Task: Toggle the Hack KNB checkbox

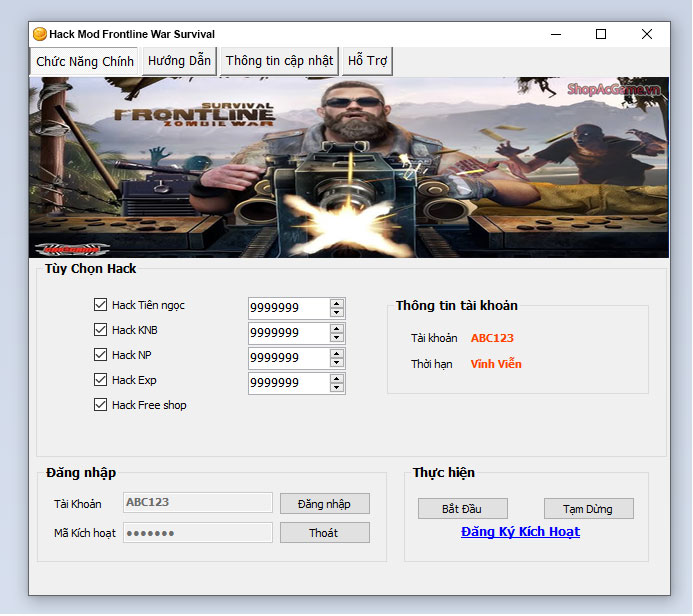Action: click(100, 330)
